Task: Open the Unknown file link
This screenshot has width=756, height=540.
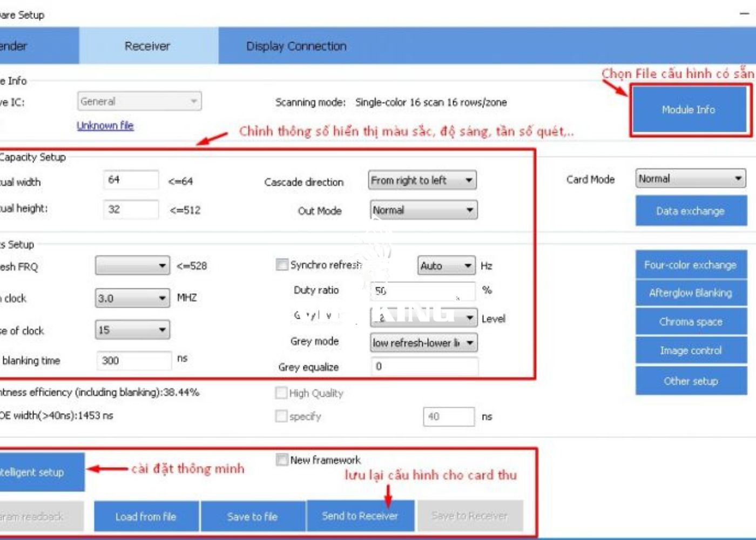Action: [105, 126]
